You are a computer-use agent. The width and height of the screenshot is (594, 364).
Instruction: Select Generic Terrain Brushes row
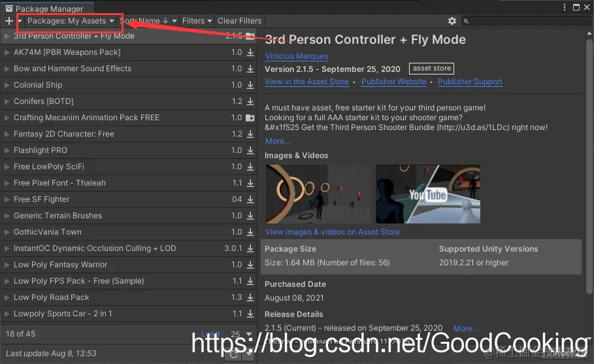pyautogui.click(x=129, y=216)
